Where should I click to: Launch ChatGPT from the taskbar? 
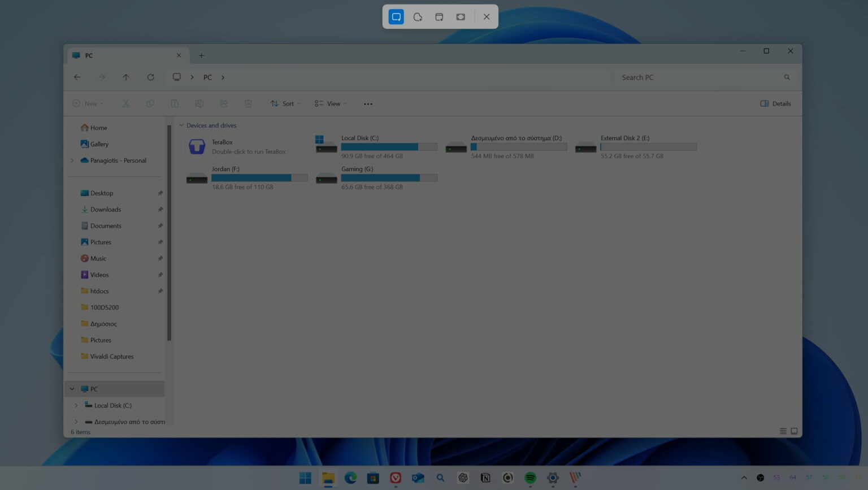coord(463,478)
